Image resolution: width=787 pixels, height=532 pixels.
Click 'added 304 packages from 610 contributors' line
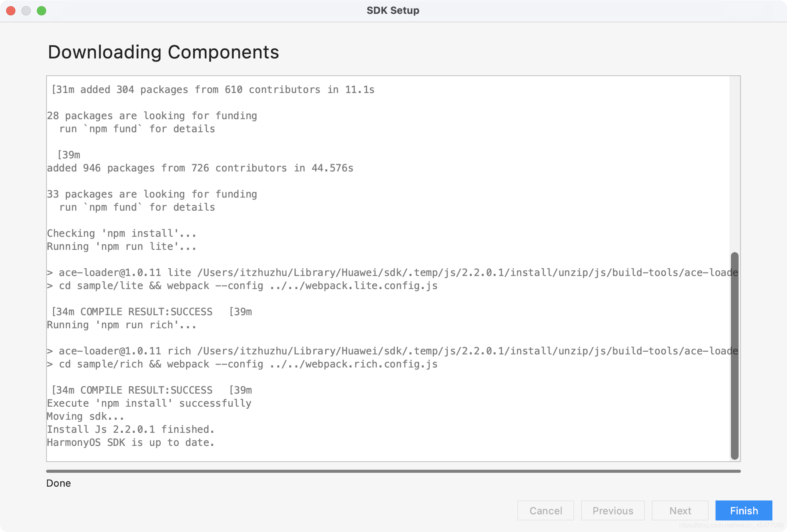pyautogui.click(x=213, y=90)
